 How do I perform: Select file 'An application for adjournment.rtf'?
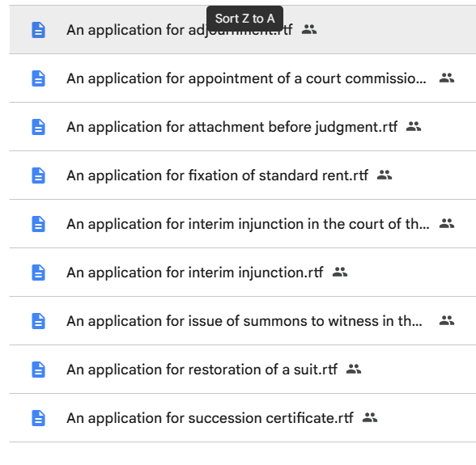click(x=180, y=30)
